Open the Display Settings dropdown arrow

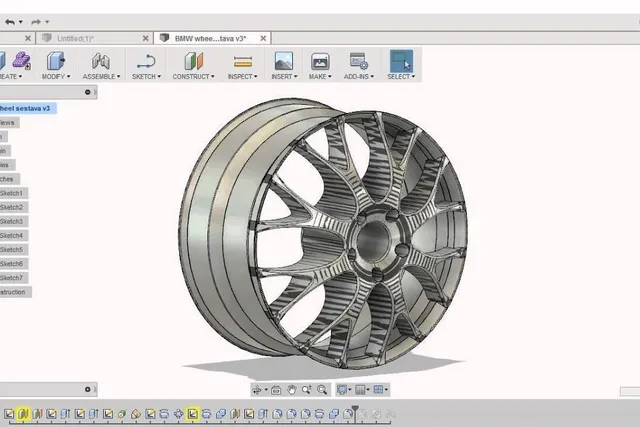(350, 390)
